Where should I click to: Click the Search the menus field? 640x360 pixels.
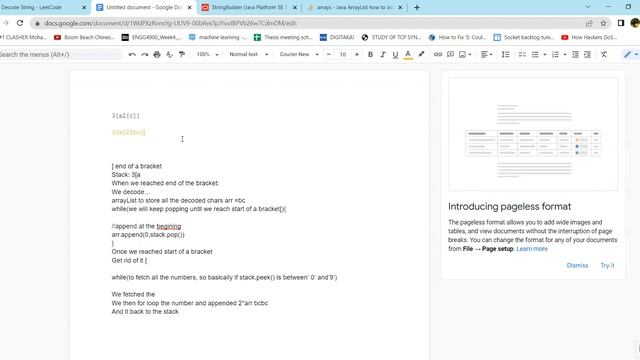pos(60,54)
